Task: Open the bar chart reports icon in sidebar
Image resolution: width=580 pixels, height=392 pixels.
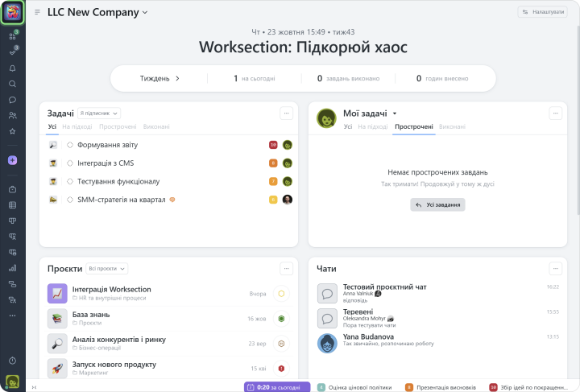Action: tap(12, 268)
